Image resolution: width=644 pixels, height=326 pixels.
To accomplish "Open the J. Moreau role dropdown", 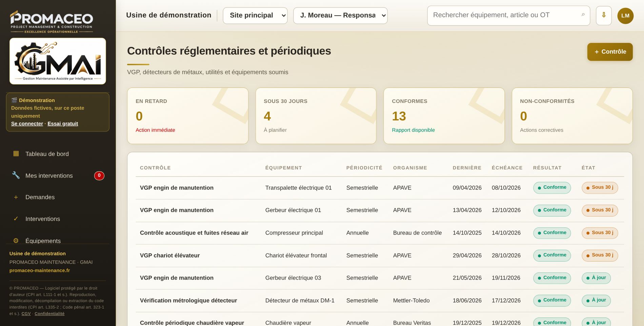I will (x=340, y=16).
